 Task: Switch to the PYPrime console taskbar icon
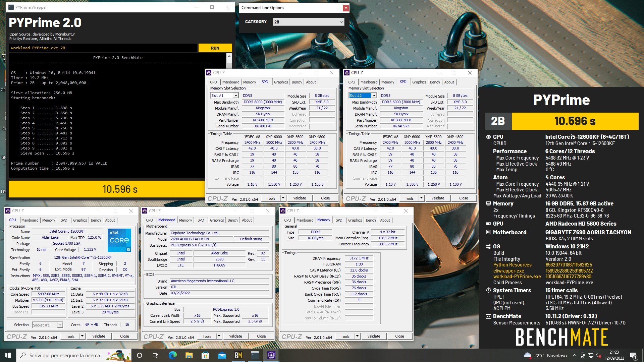click(x=255, y=355)
